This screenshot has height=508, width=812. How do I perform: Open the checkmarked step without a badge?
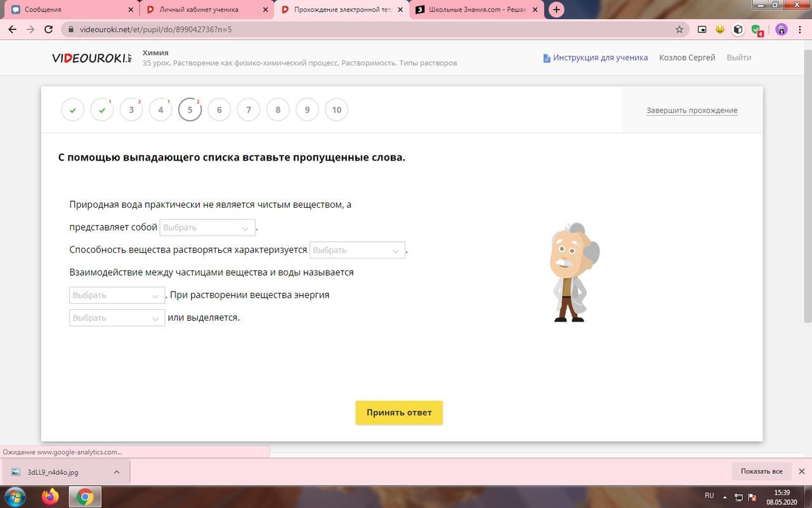click(73, 110)
